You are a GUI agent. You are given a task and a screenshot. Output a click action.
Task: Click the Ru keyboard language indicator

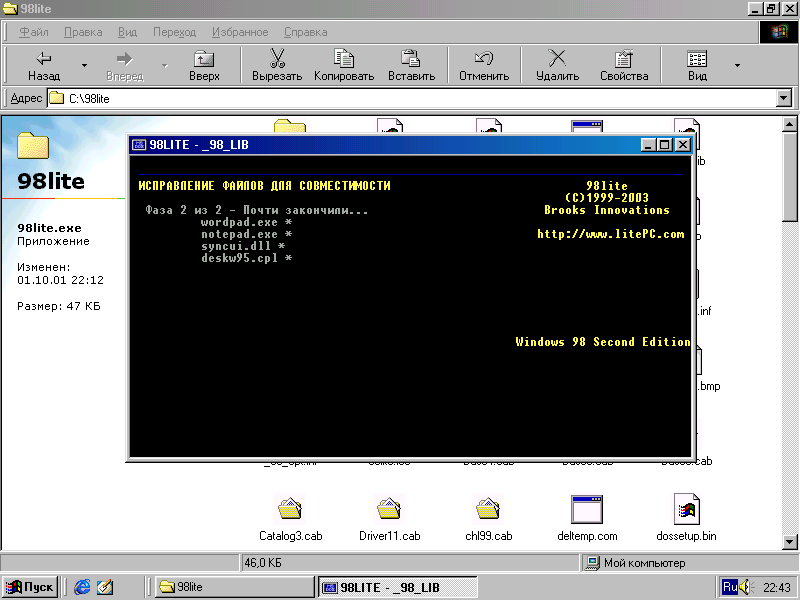730,587
